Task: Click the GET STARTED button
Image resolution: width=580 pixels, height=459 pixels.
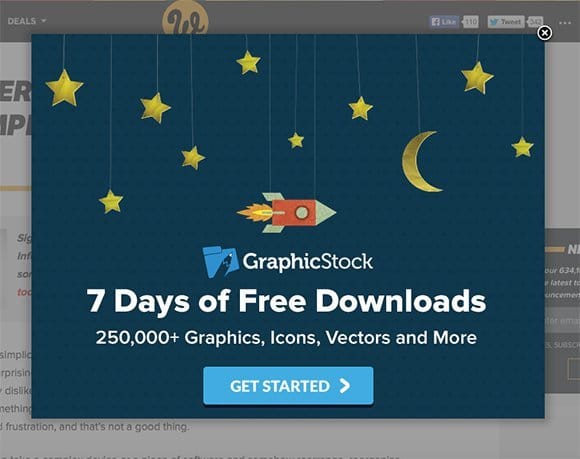Action: tap(288, 386)
